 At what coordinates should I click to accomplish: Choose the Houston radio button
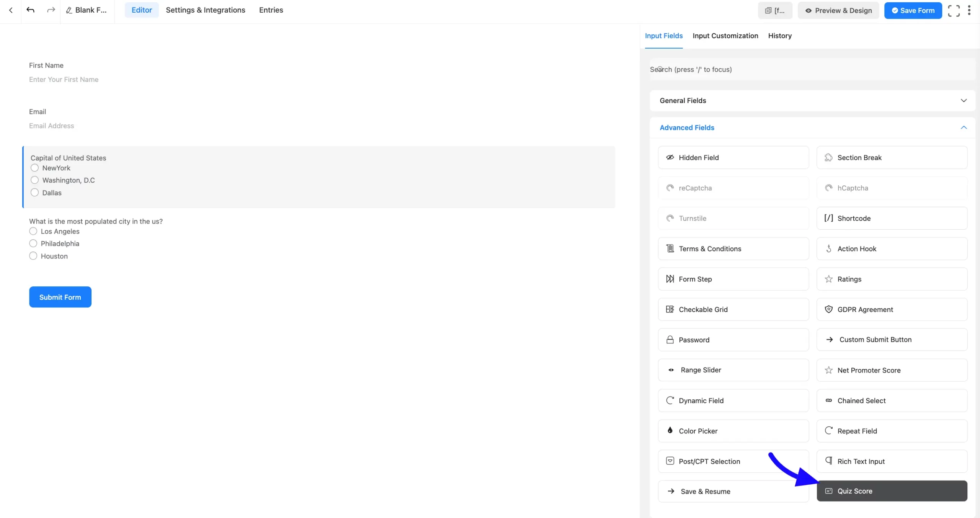(x=33, y=256)
